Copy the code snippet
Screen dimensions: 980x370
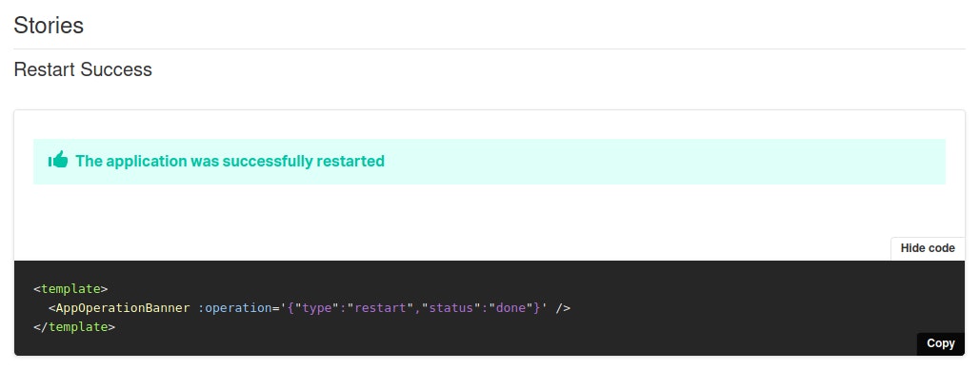941,343
